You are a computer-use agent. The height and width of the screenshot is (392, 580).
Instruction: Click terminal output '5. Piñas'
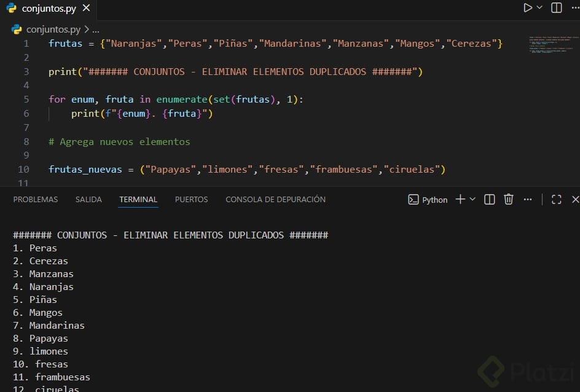point(35,300)
